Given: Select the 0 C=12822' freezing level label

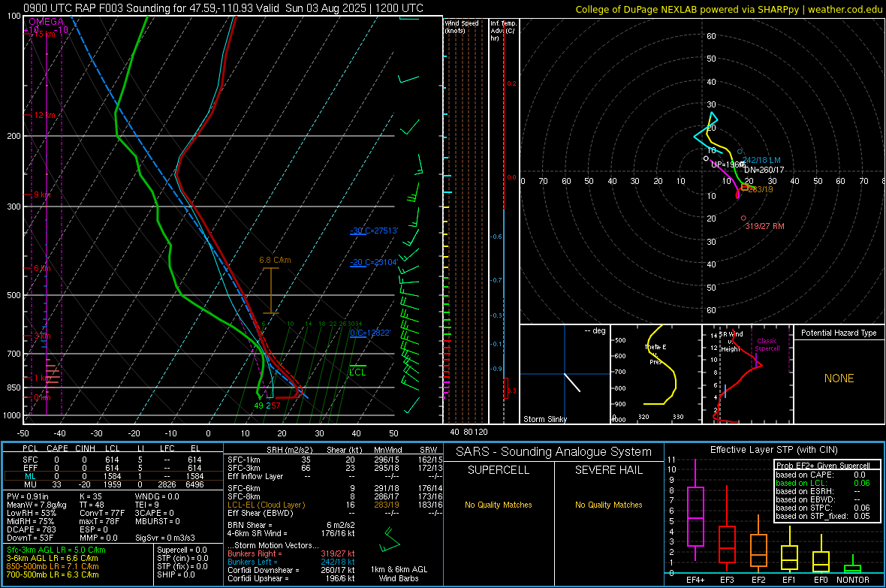Looking at the screenshot, I should coord(370,333).
